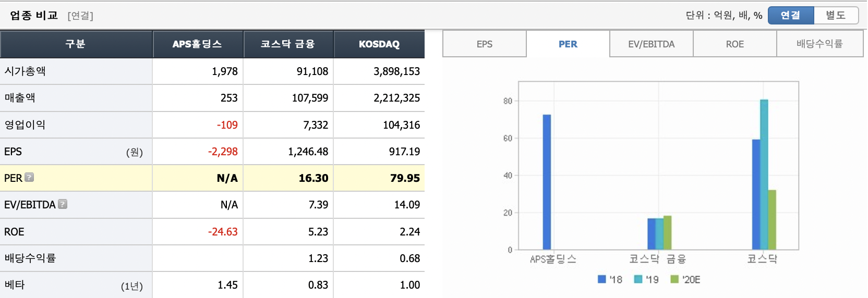
Task: Click the red operating profit value -109
Action: click(227, 125)
